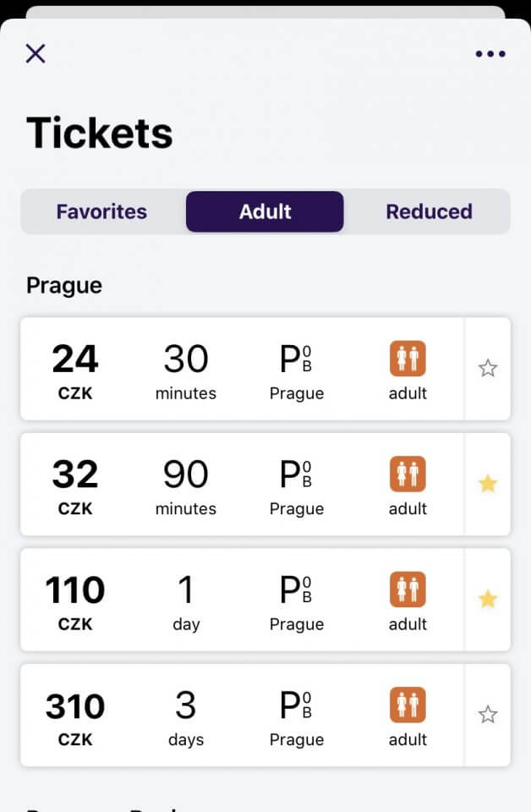Tap the adult icon on 3 days ticket
This screenshot has width=531, height=812.
point(408,705)
